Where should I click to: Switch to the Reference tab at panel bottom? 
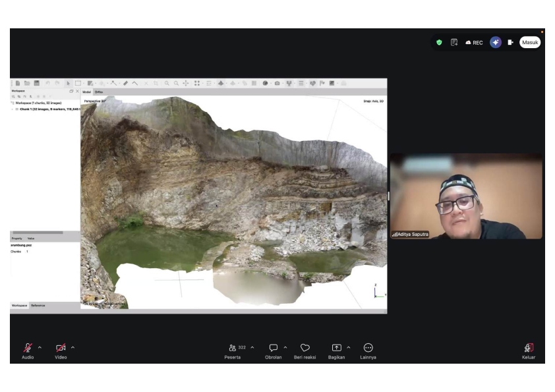[38, 305]
